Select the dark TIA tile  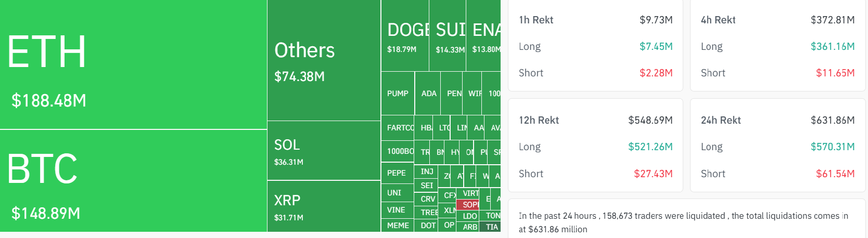point(492,227)
